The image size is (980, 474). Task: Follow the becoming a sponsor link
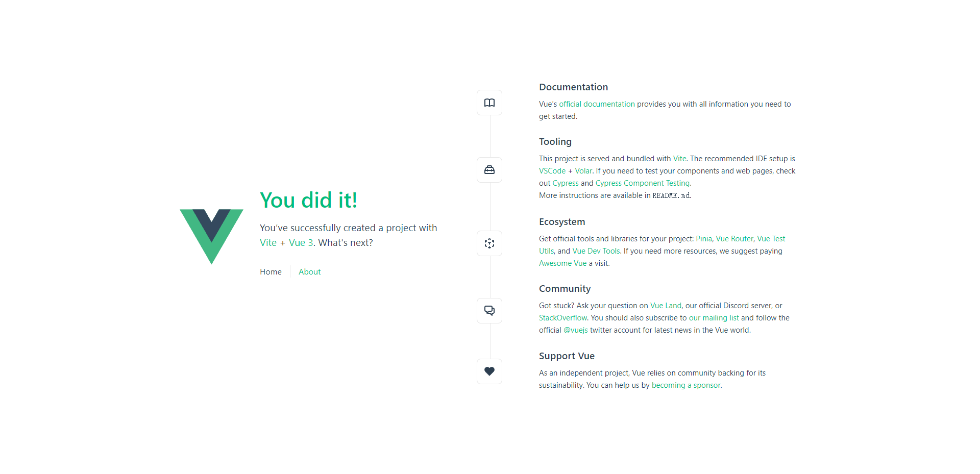[686, 385]
